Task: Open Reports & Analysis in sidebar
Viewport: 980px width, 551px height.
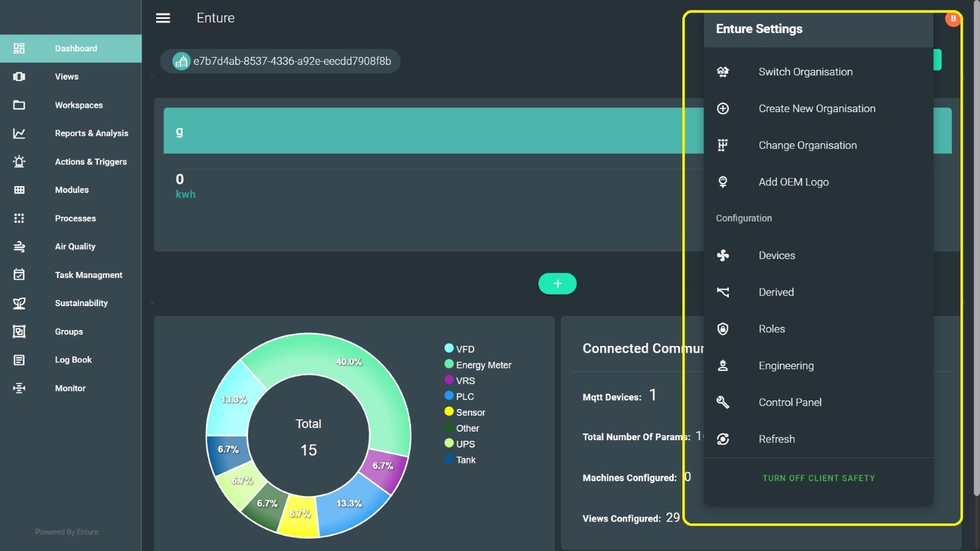Action: pyautogui.click(x=91, y=133)
